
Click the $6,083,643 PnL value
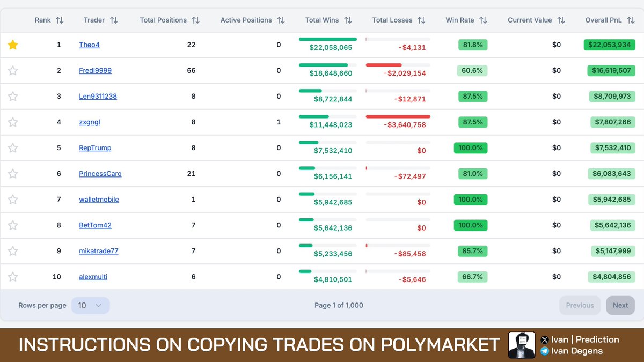[x=612, y=174]
